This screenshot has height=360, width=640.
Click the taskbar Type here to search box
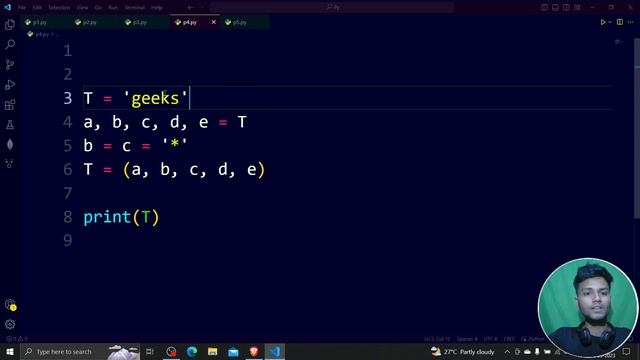(80, 351)
